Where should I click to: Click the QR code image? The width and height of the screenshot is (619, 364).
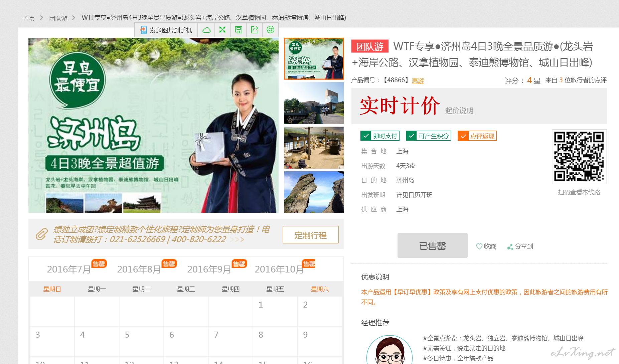tap(579, 157)
